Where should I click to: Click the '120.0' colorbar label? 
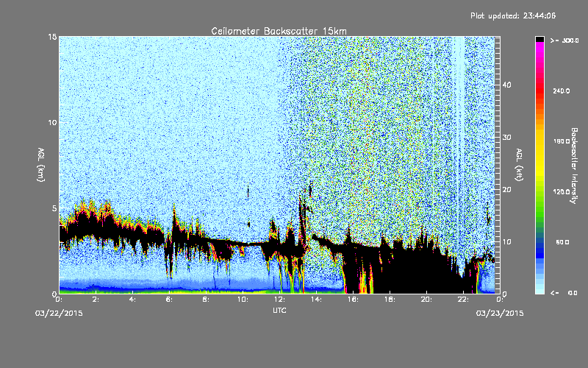tap(562, 192)
